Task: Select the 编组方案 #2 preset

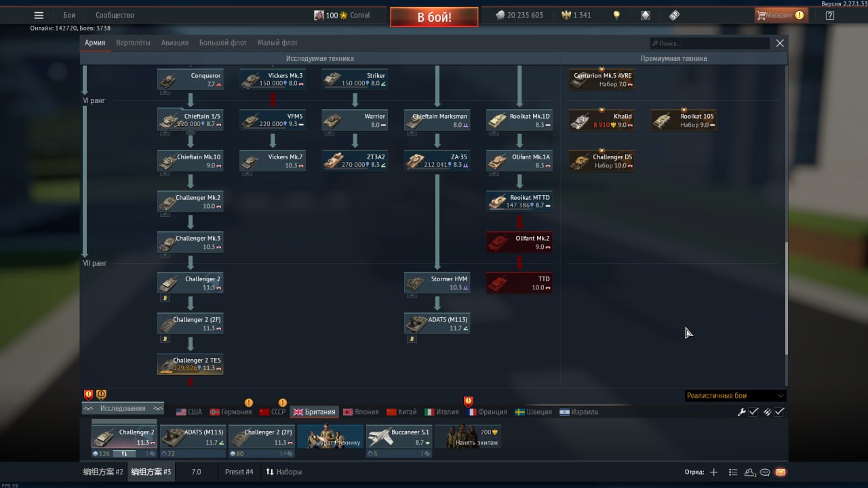Action: [103, 472]
